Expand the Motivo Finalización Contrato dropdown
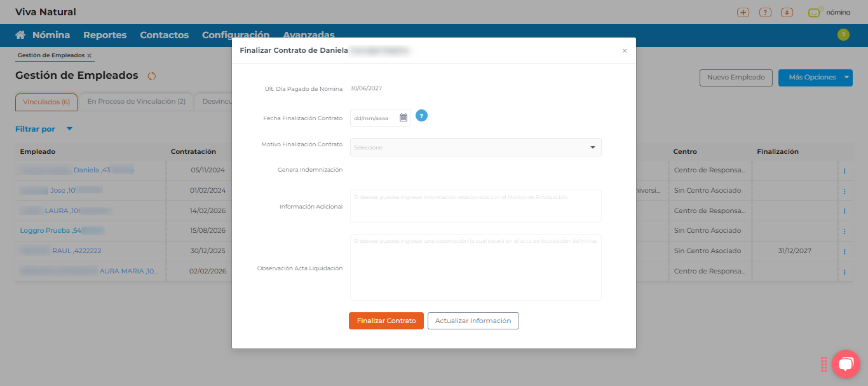 point(475,148)
